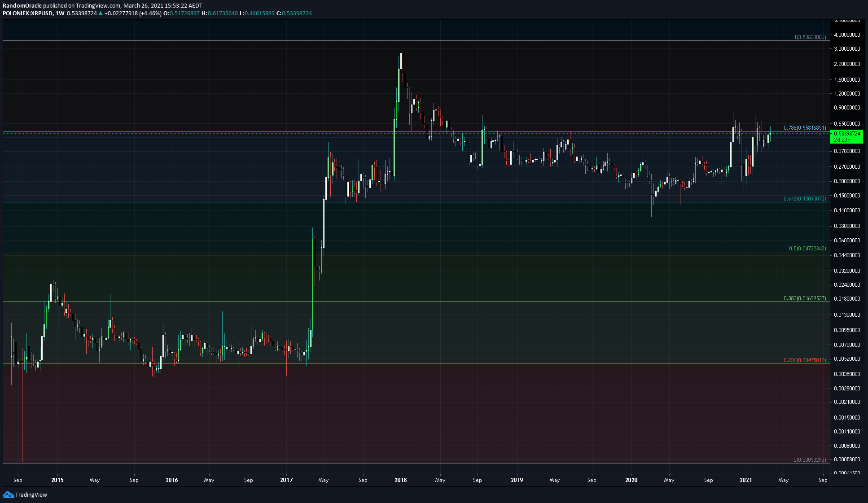Click the +0.02277918 (+4.46%) change value

tap(133, 13)
